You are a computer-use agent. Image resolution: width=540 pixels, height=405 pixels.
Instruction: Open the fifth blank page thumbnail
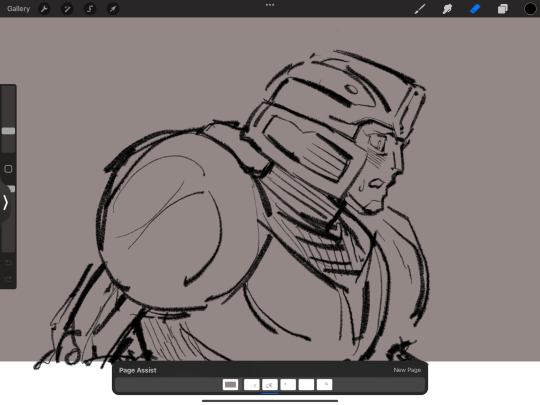(306, 384)
